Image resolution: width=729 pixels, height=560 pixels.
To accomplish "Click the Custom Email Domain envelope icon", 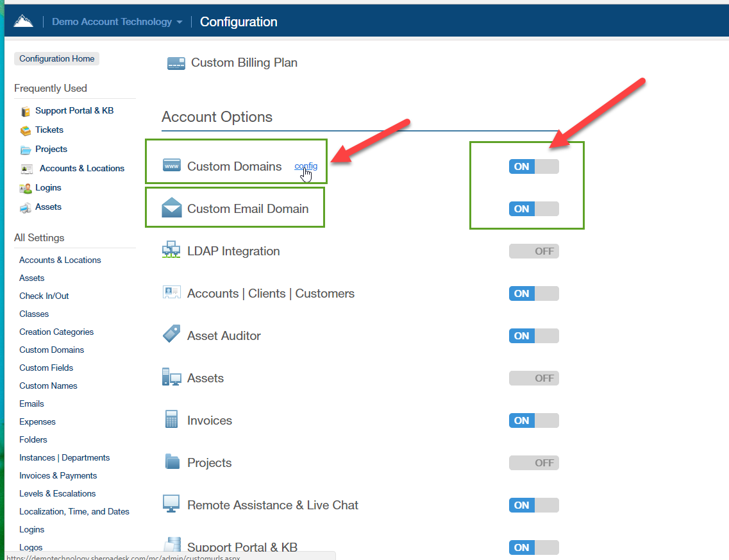I will pyautogui.click(x=172, y=208).
